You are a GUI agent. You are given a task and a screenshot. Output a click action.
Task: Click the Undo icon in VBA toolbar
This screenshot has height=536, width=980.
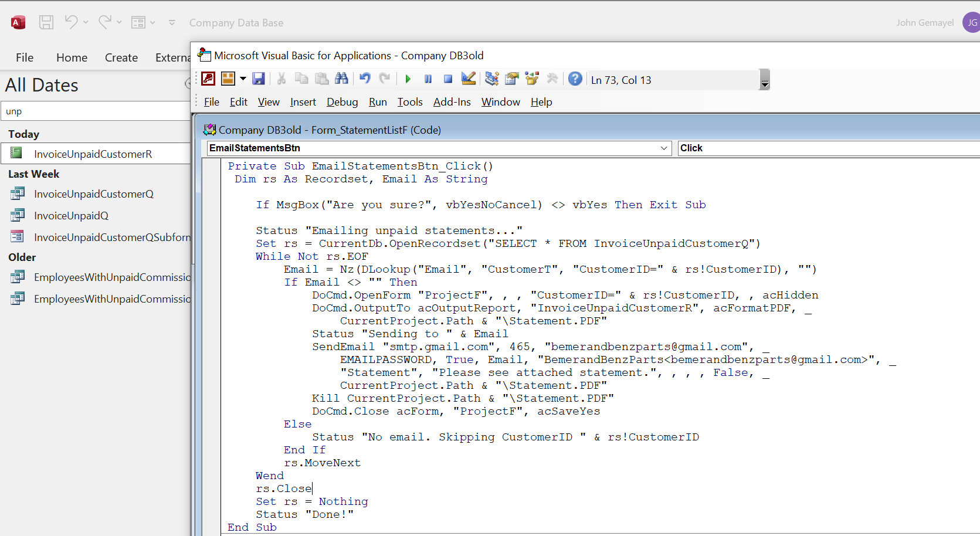tap(365, 79)
